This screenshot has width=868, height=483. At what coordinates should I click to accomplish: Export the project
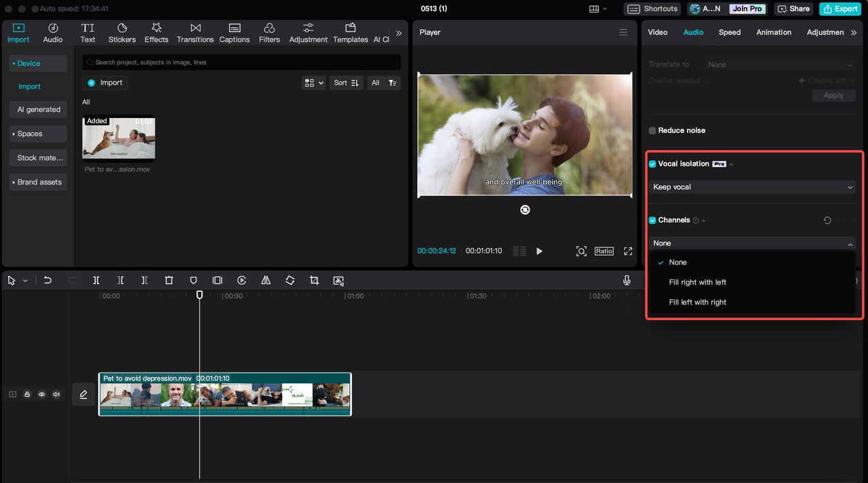tap(840, 9)
